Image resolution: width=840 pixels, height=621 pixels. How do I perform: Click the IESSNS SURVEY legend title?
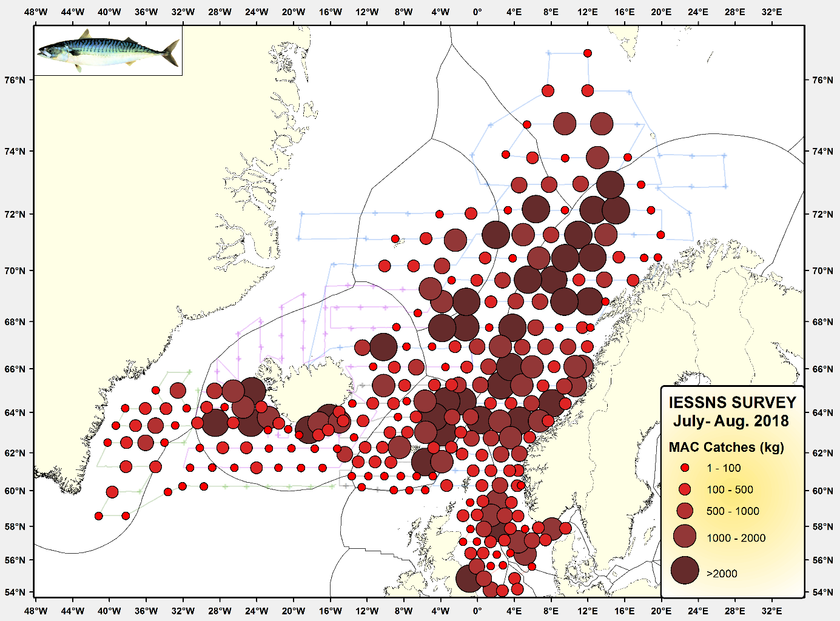point(732,403)
